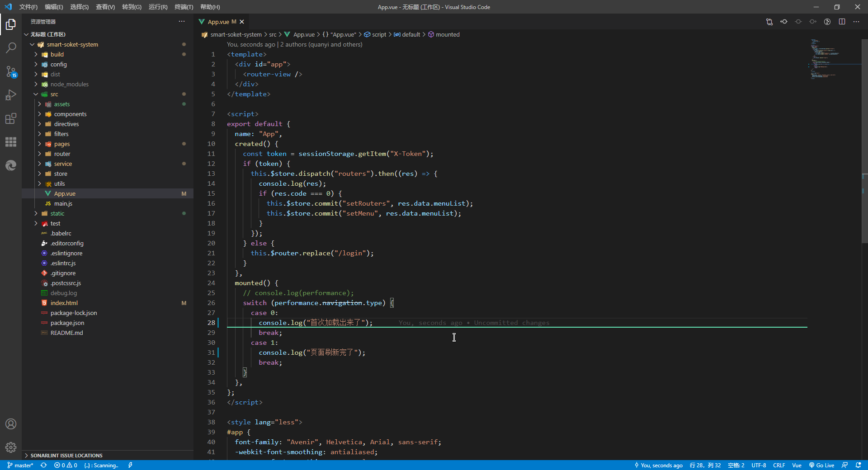Open the 编辑(E) menu
Viewport: 868px width, 470px height.
pyautogui.click(x=54, y=7)
